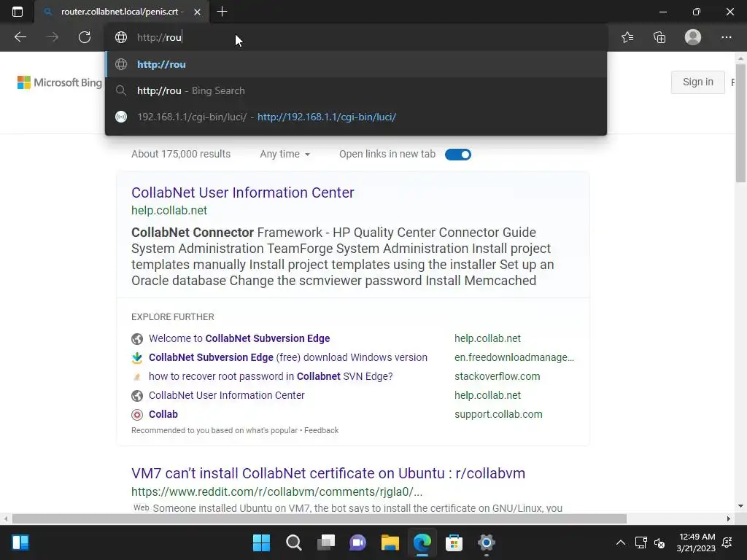Click the support.collab.com domain link
This screenshot has width=747, height=560.
pos(498,414)
